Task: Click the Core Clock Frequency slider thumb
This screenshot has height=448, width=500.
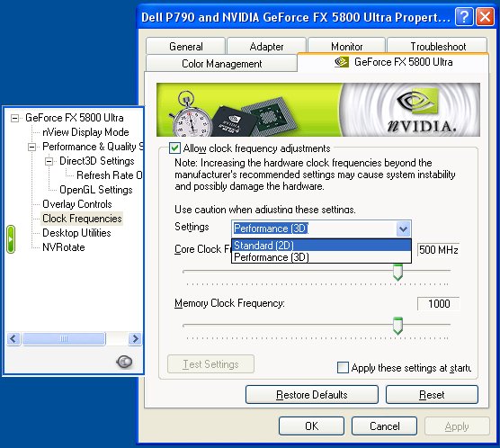Action: point(397,273)
